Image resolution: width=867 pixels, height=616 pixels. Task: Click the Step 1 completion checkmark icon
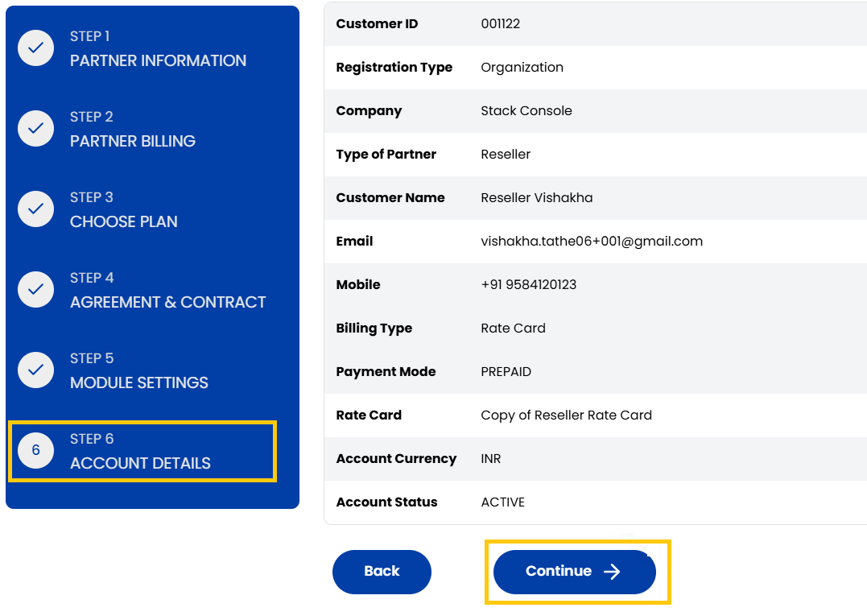[35, 48]
